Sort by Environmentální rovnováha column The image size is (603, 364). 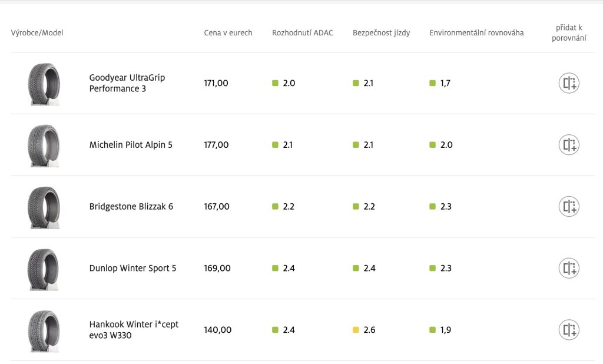[x=476, y=33]
